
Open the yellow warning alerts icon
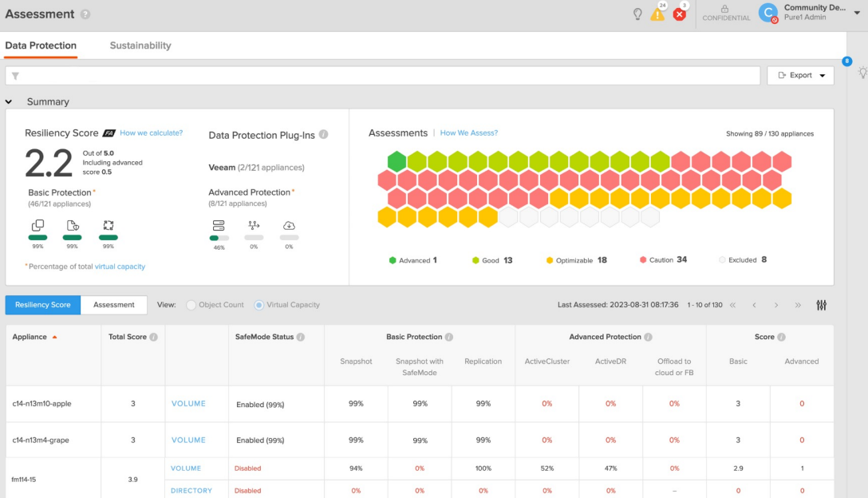click(657, 14)
